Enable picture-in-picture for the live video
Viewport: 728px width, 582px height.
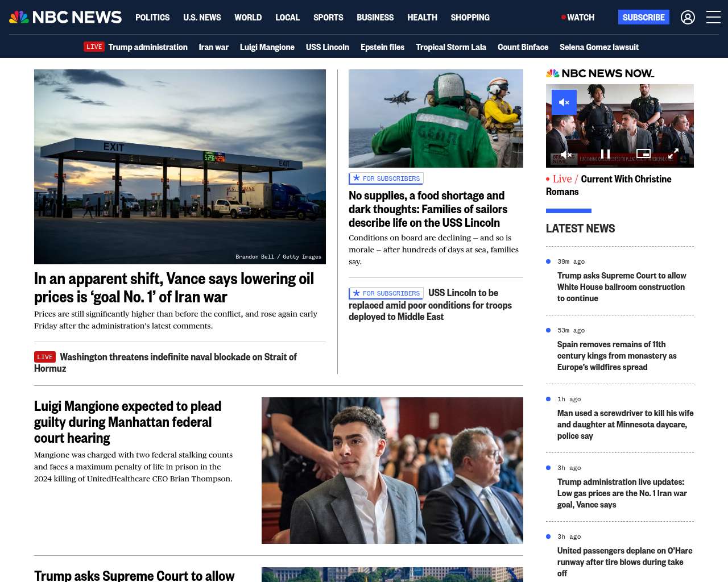pos(643,153)
